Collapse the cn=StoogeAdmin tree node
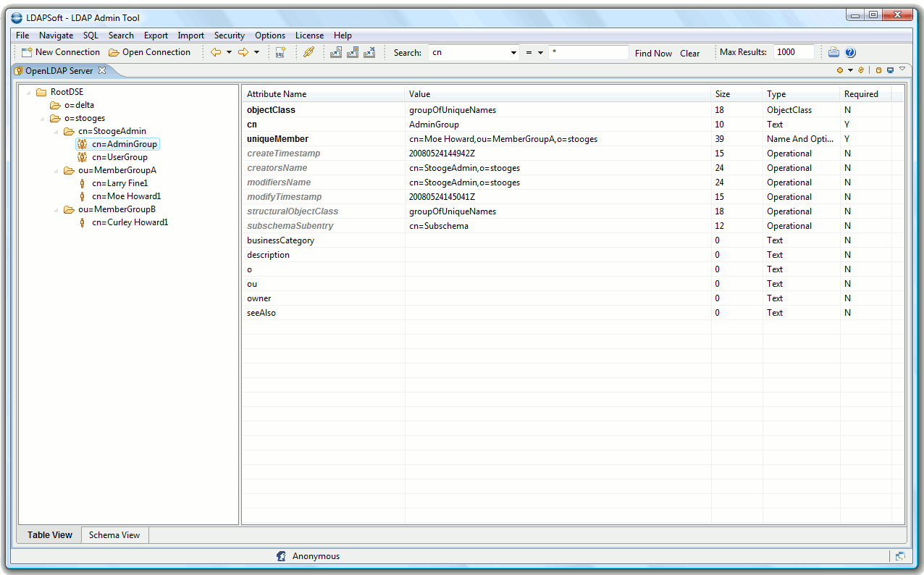The image size is (924, 575). pos(56,132)
